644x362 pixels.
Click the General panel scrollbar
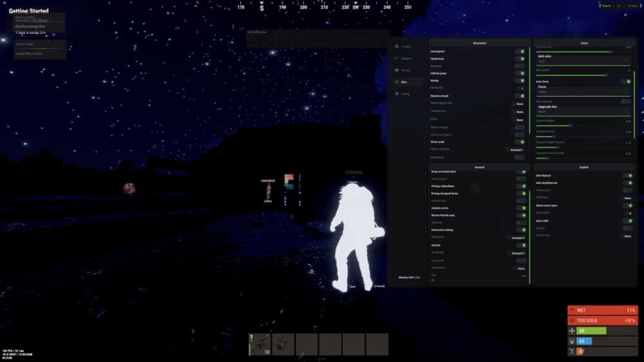click(529, 237)
